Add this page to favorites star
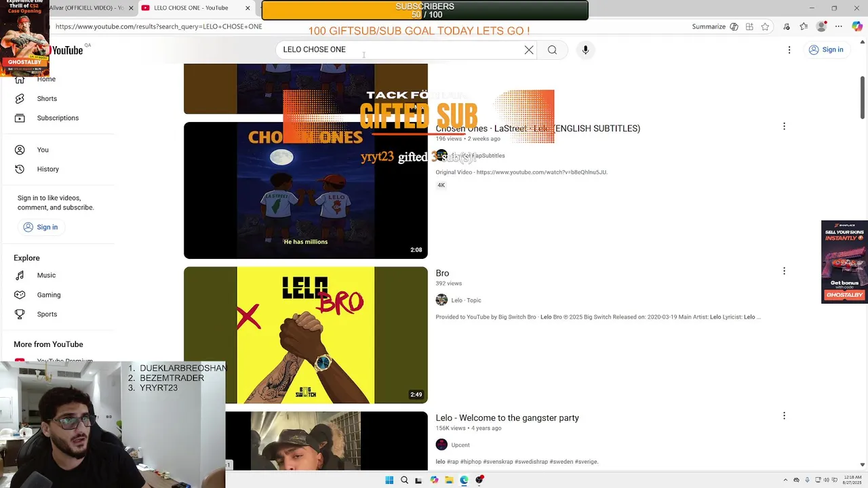This screenshot has width=868, height=488. coord(765,26)
